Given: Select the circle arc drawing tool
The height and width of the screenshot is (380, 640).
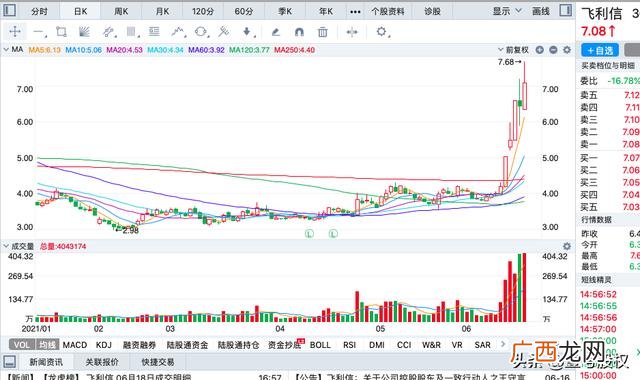Looking at the screenshot, I should coord(201,32).
